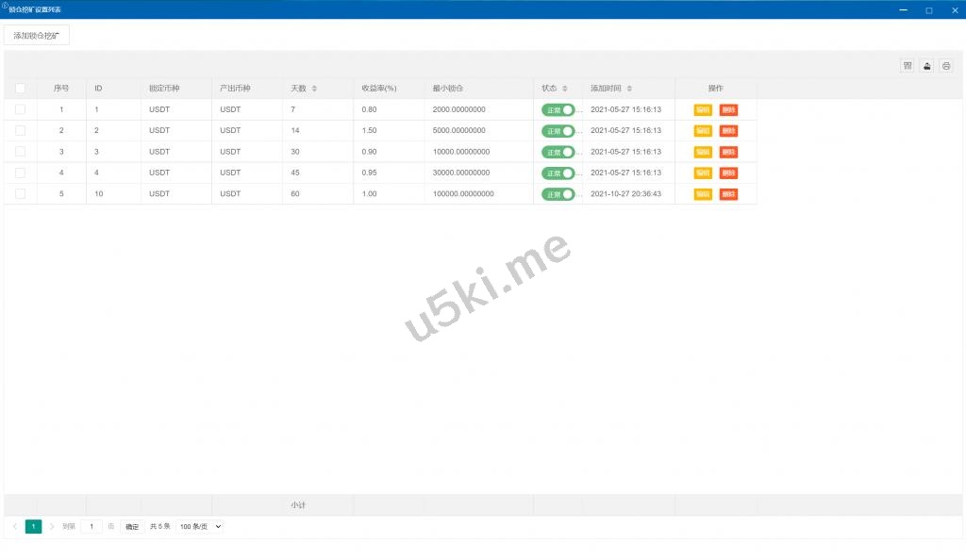The width and height of the screenshot is (966, 560).
Task: Open the 100 条/页 page size dropdown
Action: pos(200,526)
